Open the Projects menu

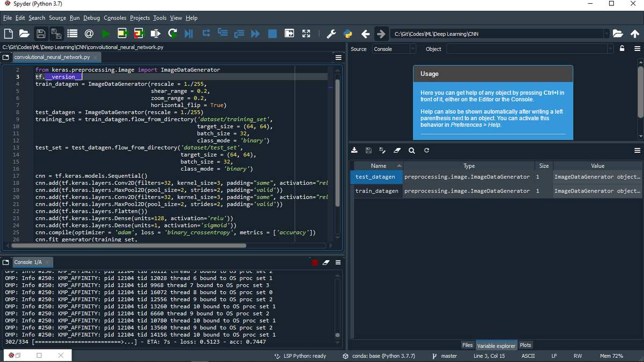coord(140,18)
